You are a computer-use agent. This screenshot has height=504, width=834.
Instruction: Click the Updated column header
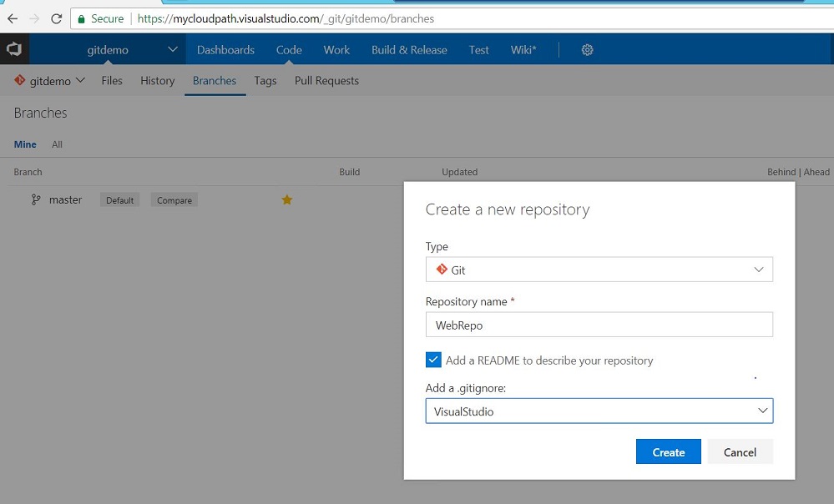click(x=459, y=172)
